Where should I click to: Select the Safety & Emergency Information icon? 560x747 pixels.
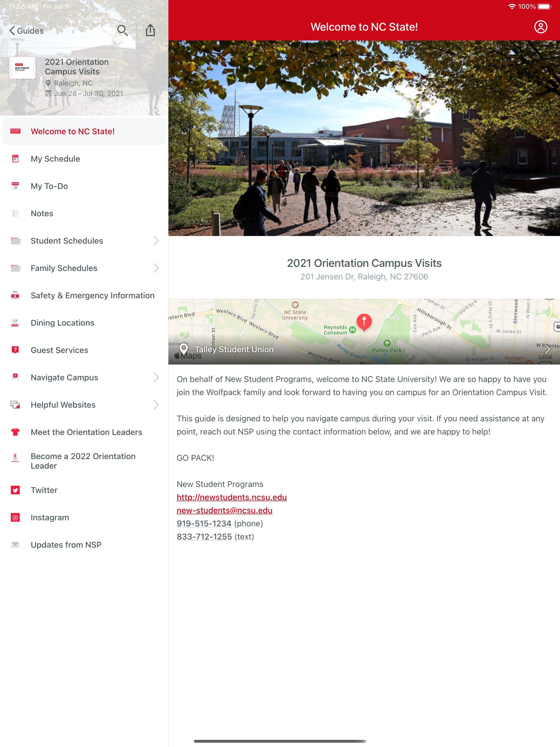click(x=16, y=295)
